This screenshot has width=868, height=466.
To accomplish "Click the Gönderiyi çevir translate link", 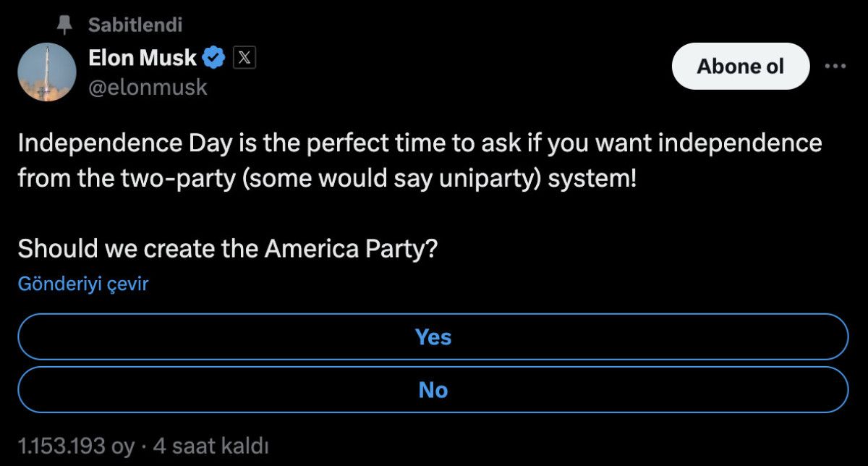I will point(82,284).
